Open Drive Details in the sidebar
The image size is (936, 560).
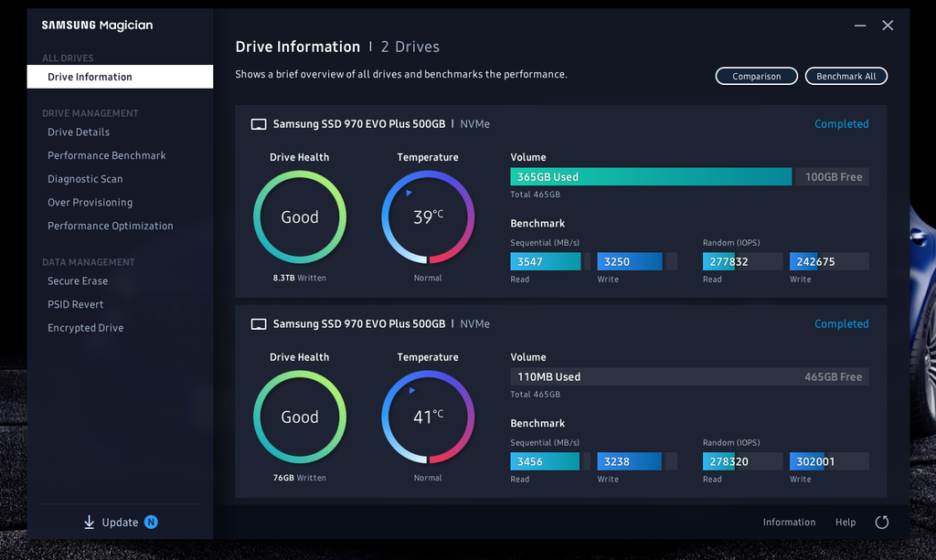point(79,132)
